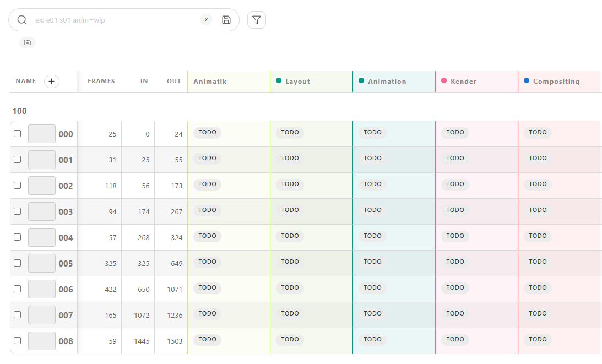Click Layout TODO status for shot 006

coord(290,287)
